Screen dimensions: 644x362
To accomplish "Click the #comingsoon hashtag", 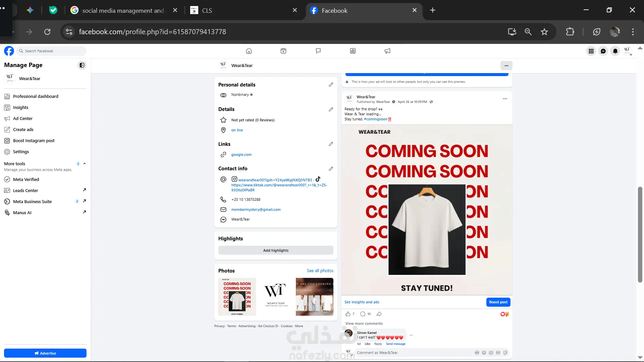I will click(376, 119).
